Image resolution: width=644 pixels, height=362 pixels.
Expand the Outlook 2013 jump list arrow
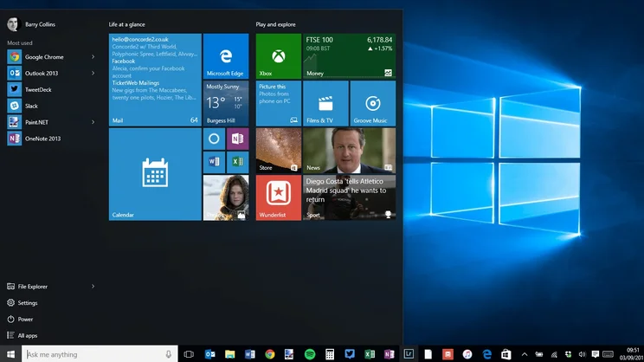[x=93, y=74]
